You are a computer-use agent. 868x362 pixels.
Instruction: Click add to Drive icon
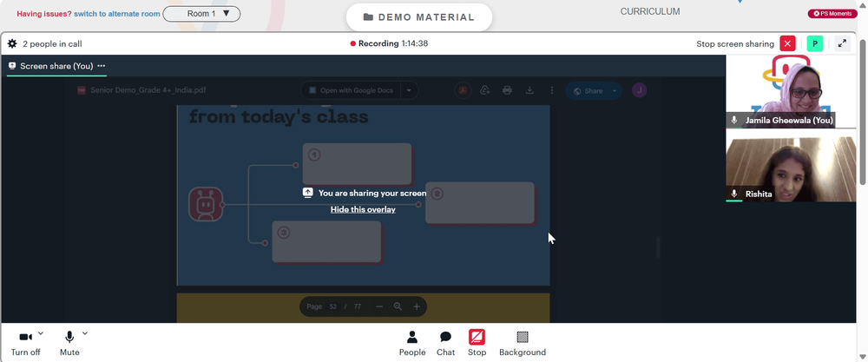tap(485, 90)
